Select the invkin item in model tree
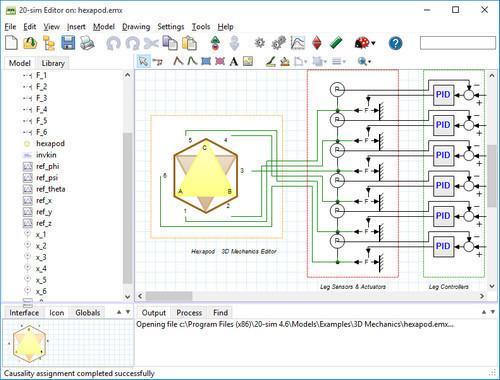Image resolution: width=500 pixels, height=380 pixels. [46, 155]
